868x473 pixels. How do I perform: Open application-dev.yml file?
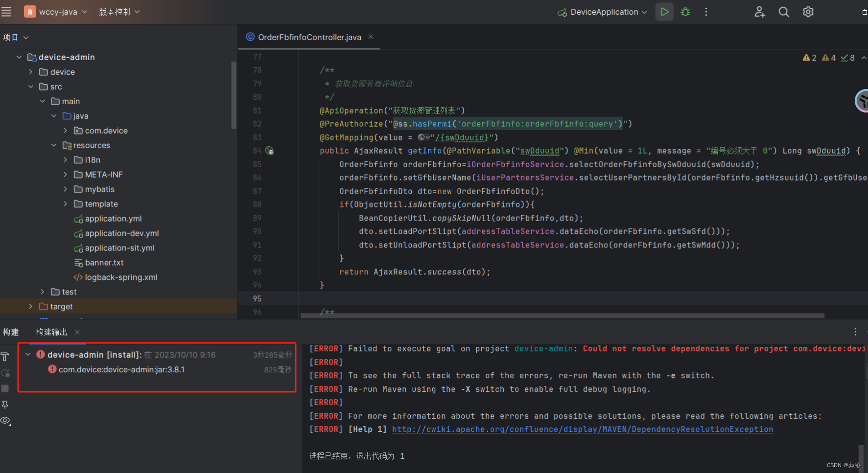coord(116,233)
